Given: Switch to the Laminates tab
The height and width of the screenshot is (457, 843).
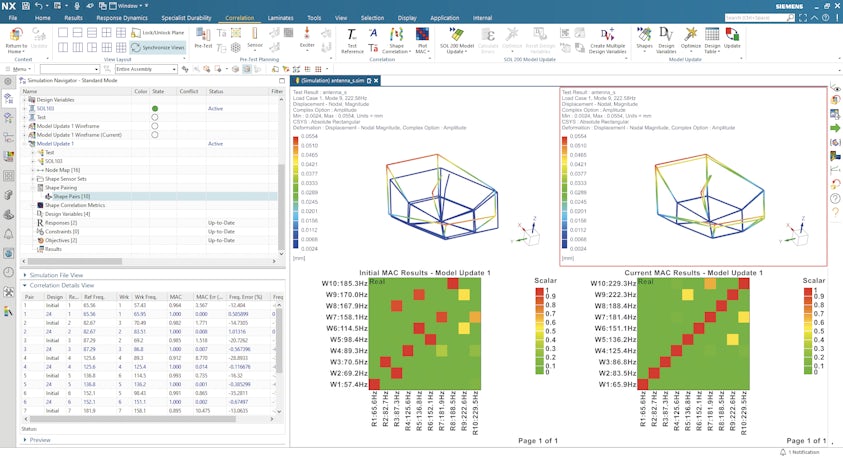Looking at the screenshot, I should coord(281,18).
